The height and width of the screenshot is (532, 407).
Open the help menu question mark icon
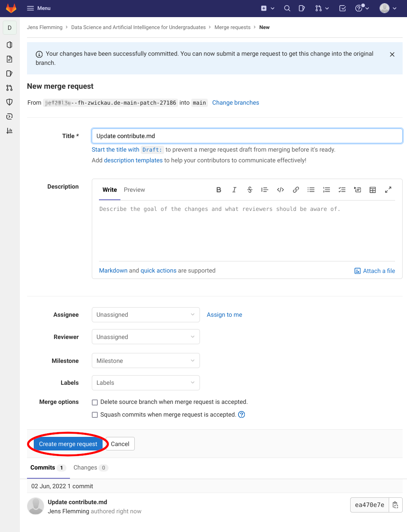tap(359, 8)
